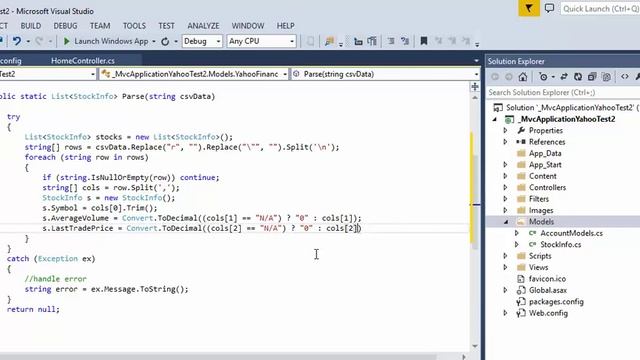Viewport: 640px width, 360px height.
Task: Click the feedback speech bubble icon
Action: pos(549,8)
